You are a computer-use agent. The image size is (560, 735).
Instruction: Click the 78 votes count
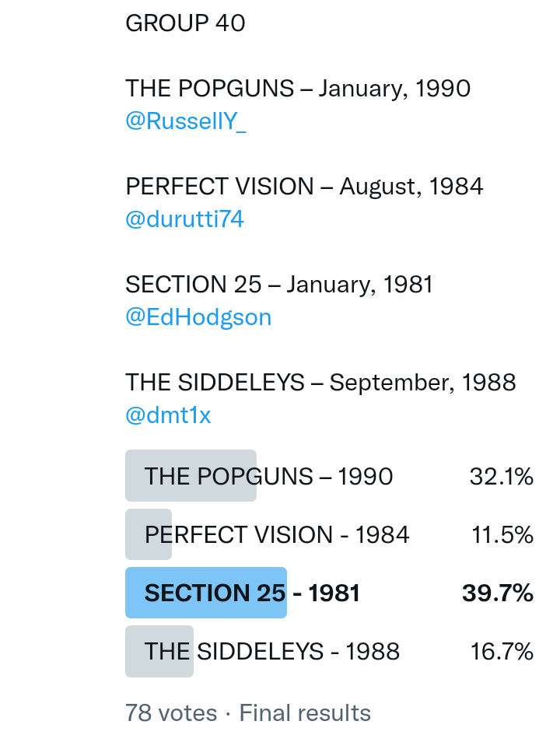point(171,712)
